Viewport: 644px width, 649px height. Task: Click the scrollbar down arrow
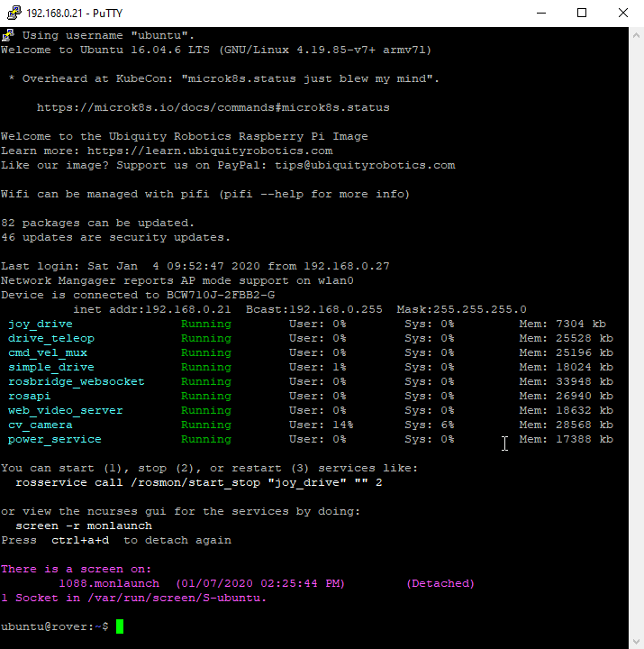point(636,641)
